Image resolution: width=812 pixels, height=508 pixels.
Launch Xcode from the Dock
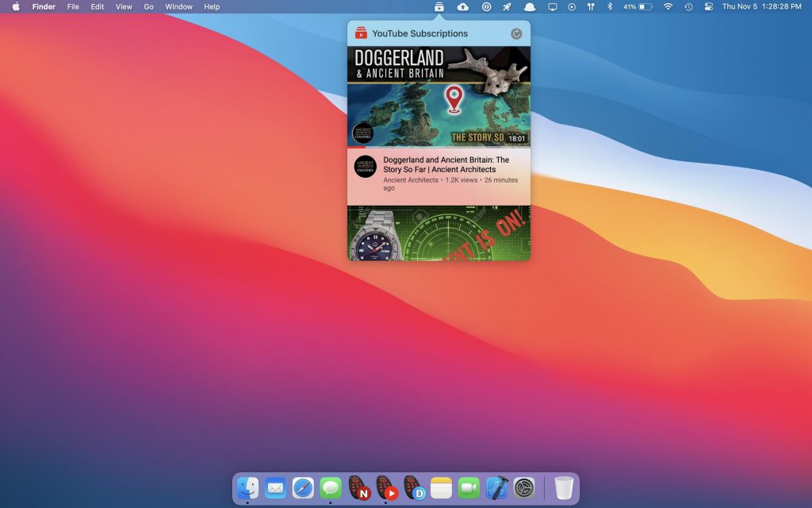coord(496,488)
